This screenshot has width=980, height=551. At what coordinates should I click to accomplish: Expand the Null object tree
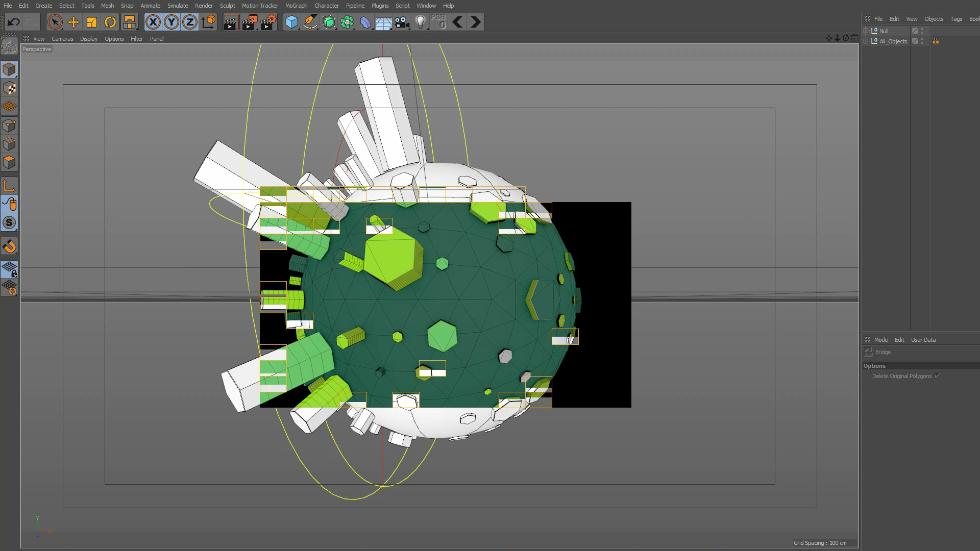pos(866,31)
